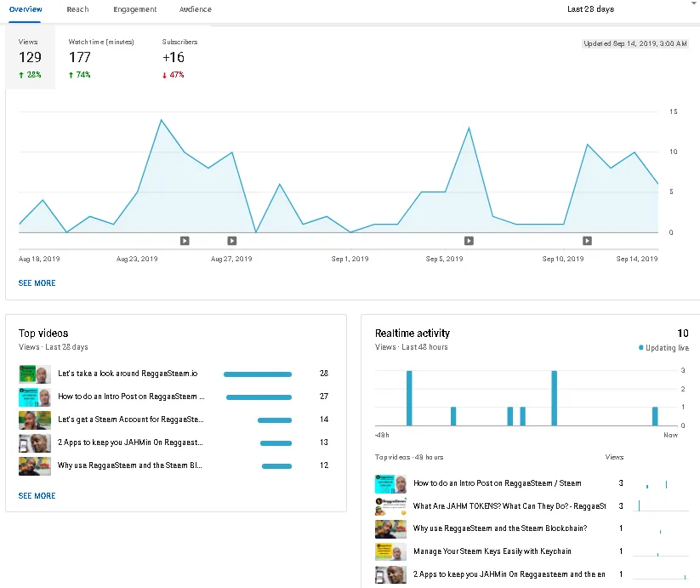Select the Views metric card
Screen dimensions: 700x588
[x=30, y=58]
